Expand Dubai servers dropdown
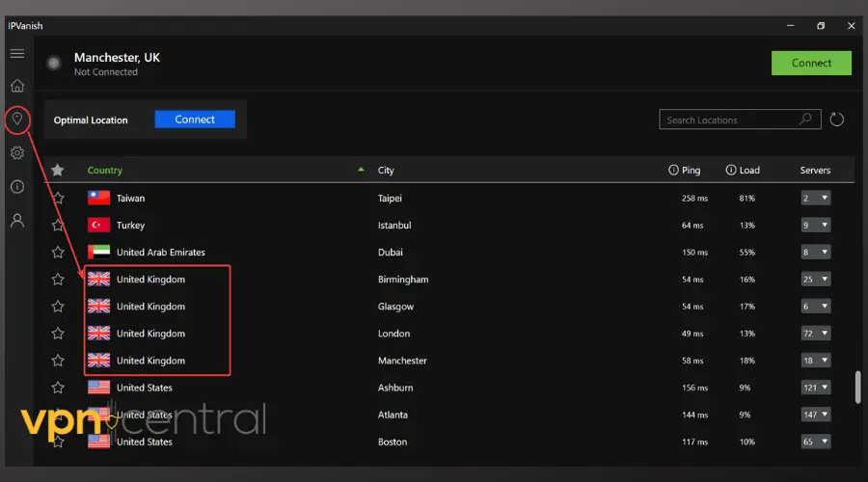Image resolution: width=868 pixels, height=482 pixels. coord(815,252)
